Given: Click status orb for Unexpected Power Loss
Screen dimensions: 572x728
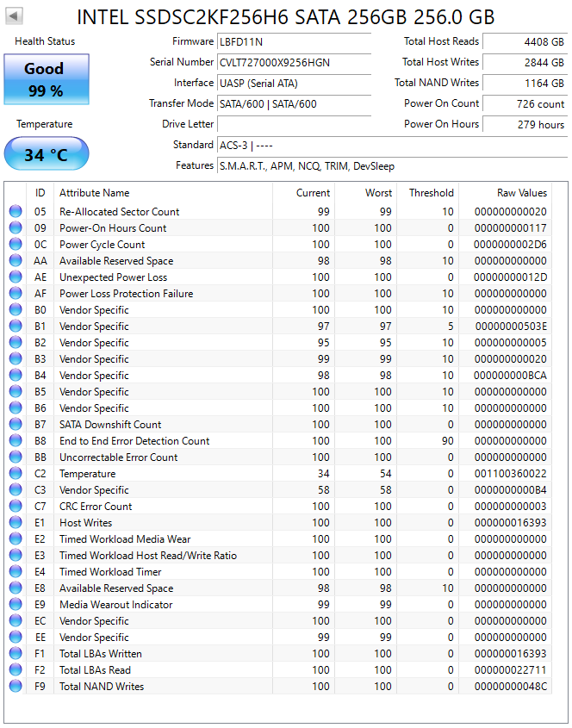Looking at the screenshot, I should (16, 277).
